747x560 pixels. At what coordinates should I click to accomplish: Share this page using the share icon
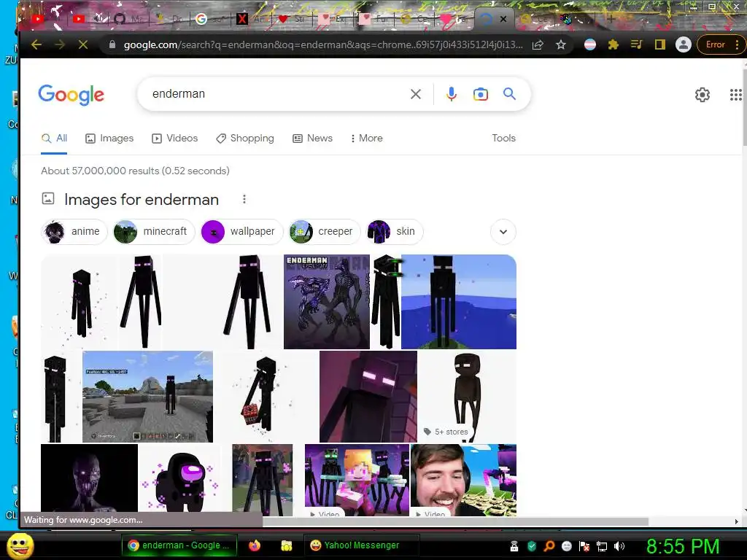point(538,44)
